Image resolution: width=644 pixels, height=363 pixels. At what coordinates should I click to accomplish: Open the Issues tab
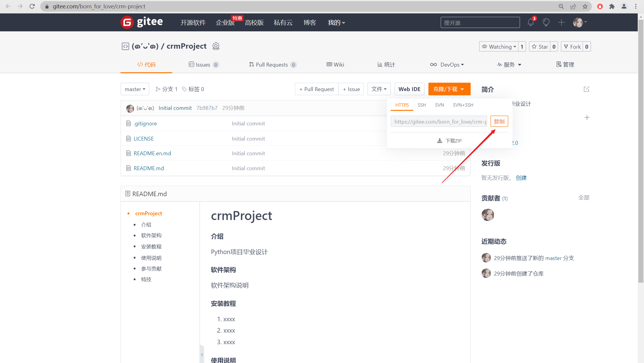tap(203, 65)
